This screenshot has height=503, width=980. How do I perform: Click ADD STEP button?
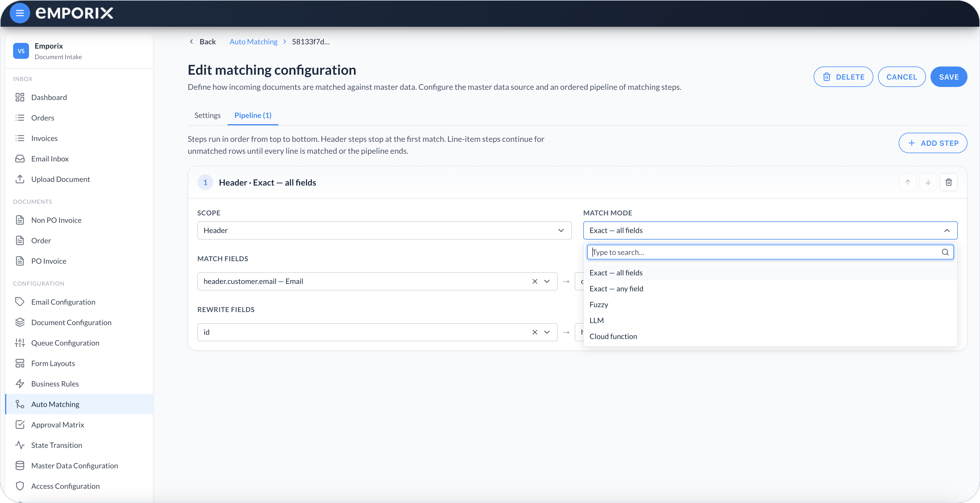[x=933, y=143]
